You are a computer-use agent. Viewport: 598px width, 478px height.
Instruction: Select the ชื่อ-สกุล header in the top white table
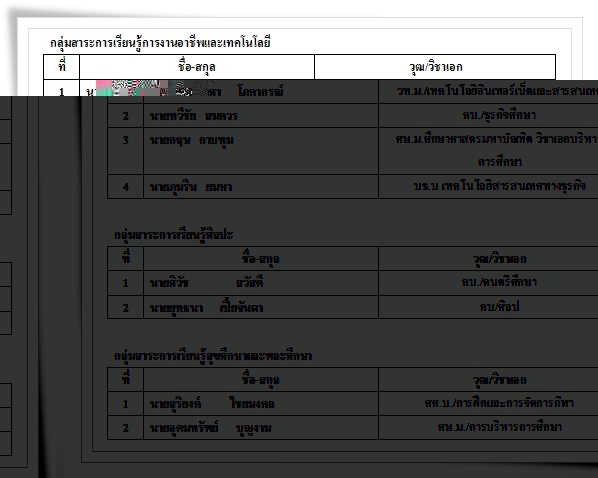(197, 67)
